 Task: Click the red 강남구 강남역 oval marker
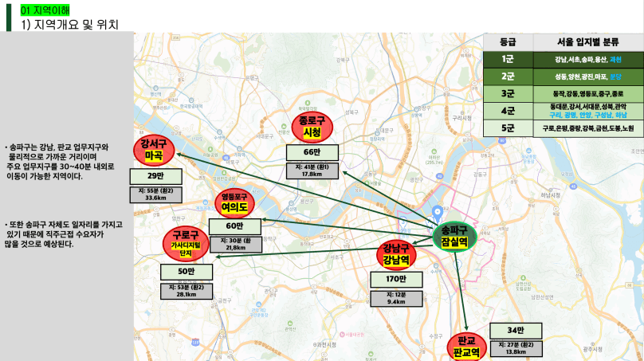(396, 254)
